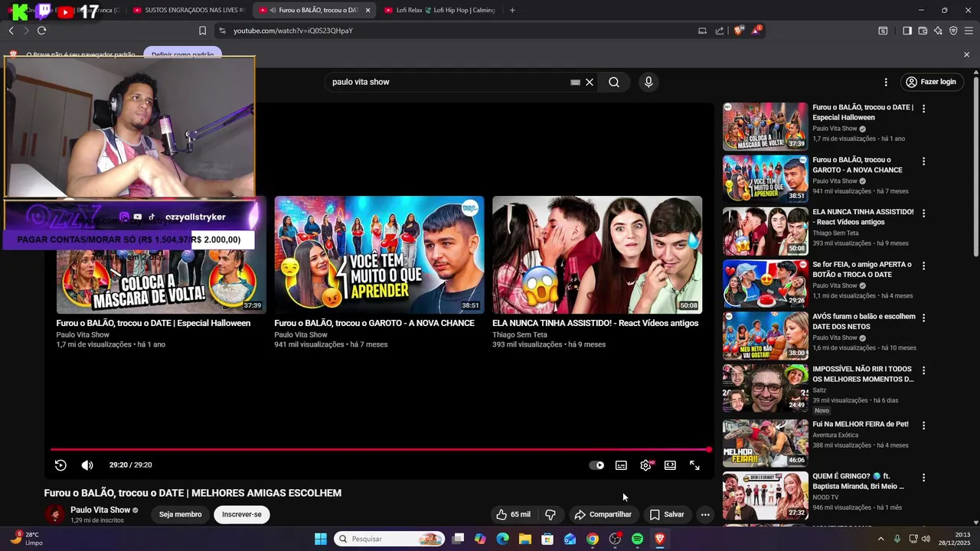Click Definir como padrão in notification bar
The width and height of the screenshot is (980, 551).
[x=182, y=54]
